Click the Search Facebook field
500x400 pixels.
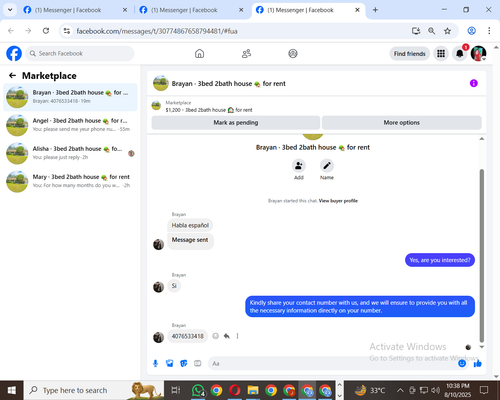tap(80, 53)
